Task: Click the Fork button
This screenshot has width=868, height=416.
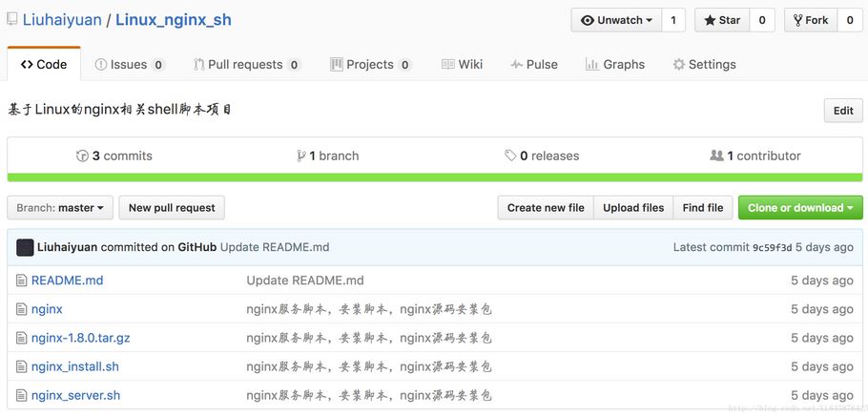Action: [811, 20]
